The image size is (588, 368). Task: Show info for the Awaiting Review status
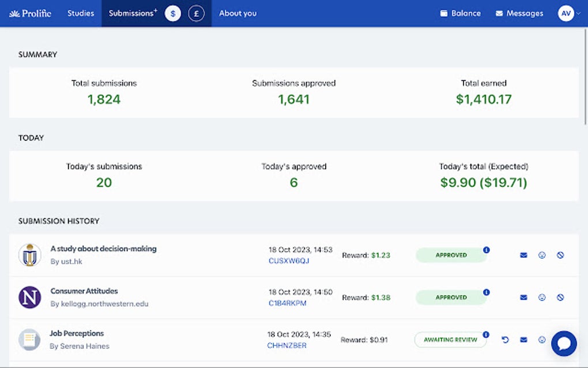coord(486,335)
